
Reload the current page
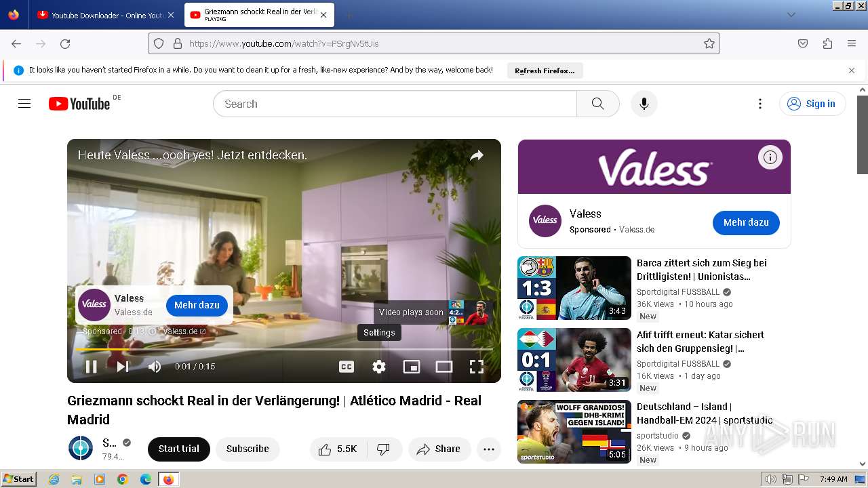tap(65, 43)
